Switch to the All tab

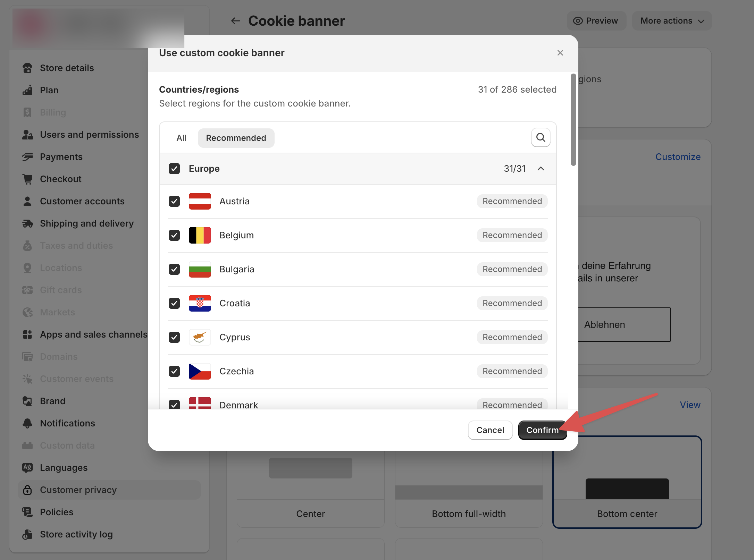(181, 138)
